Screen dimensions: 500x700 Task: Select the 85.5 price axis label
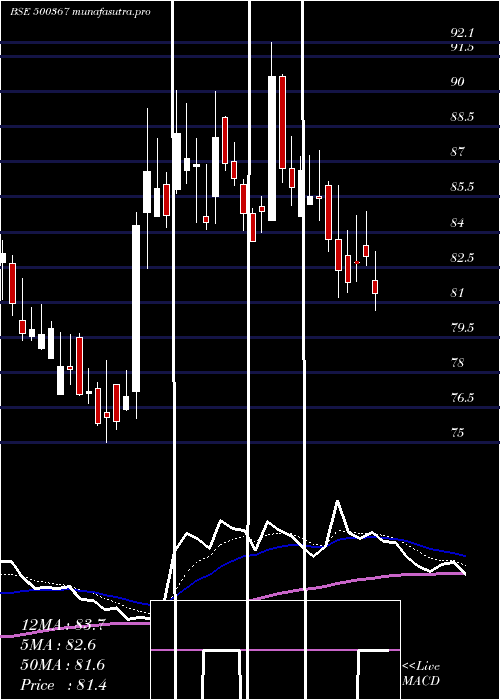(x=462, y=187)
